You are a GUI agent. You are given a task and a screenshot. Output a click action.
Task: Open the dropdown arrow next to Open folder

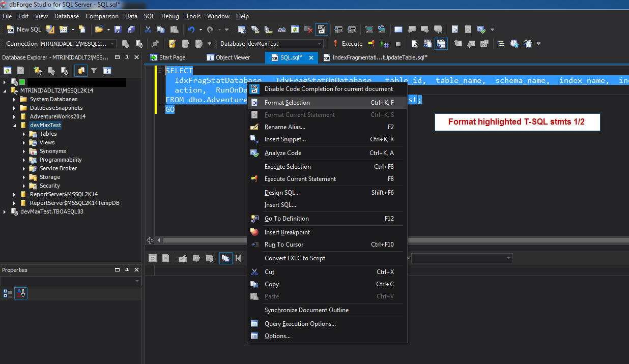click(108, 29)
